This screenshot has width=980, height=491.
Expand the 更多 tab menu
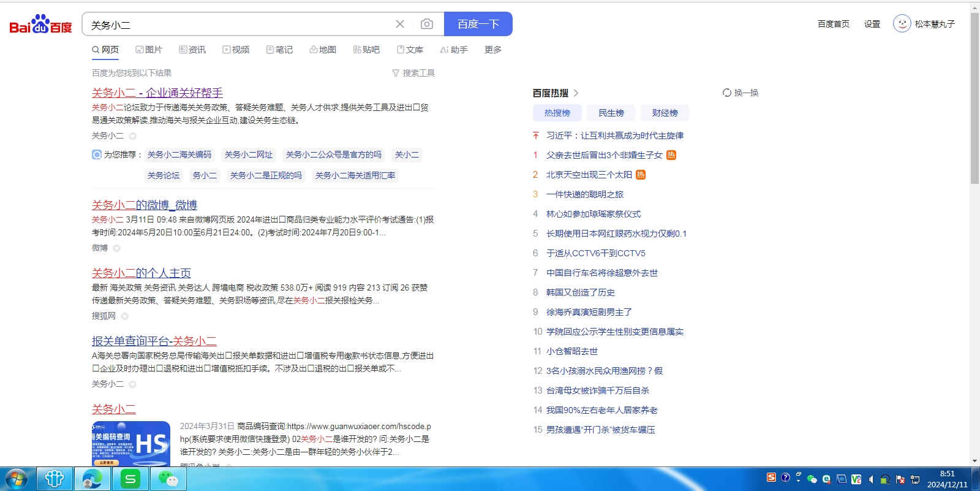click(493, 50)
